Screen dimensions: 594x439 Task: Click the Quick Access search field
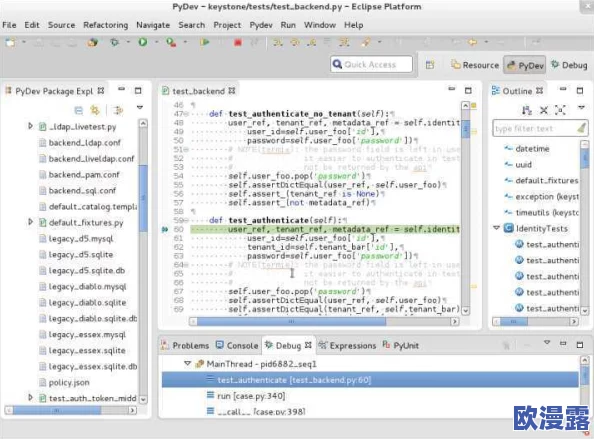pyautogui.click(x=371, y=64)
